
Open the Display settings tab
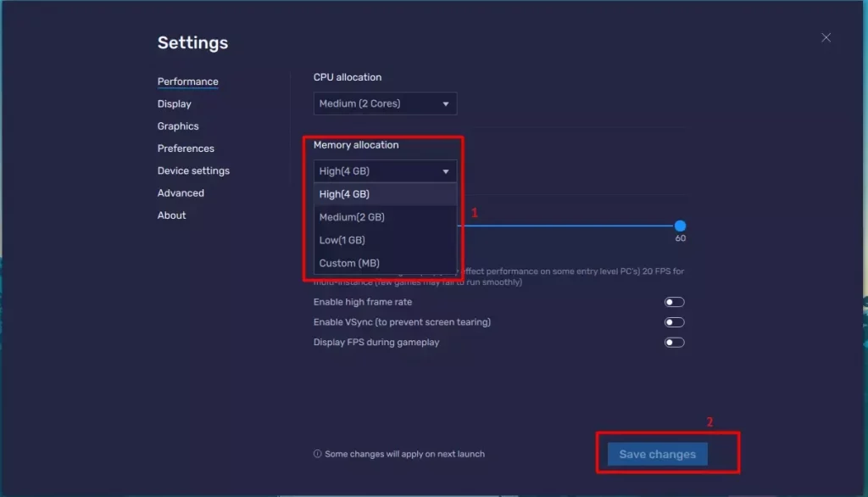pyautogui.click(x=174, y=104)
